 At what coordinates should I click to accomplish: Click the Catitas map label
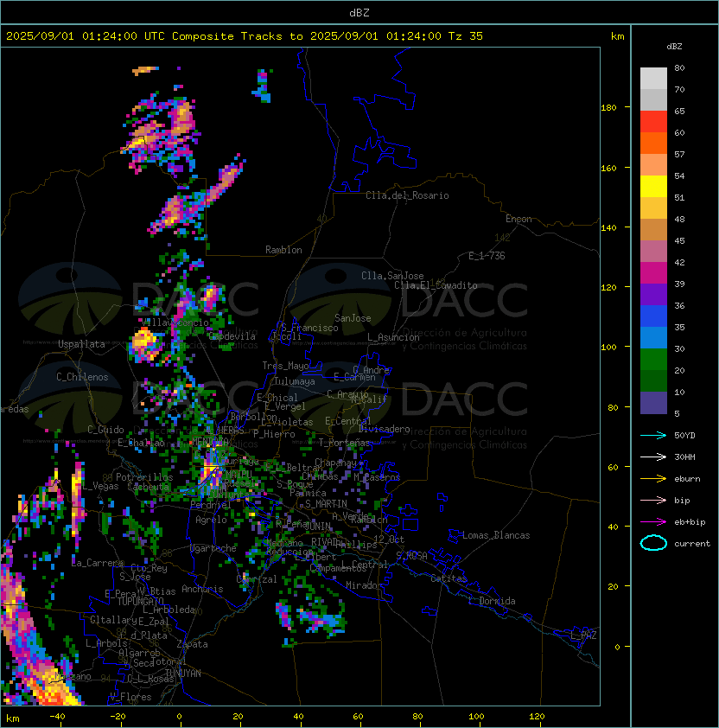click(x=449, y=578)
